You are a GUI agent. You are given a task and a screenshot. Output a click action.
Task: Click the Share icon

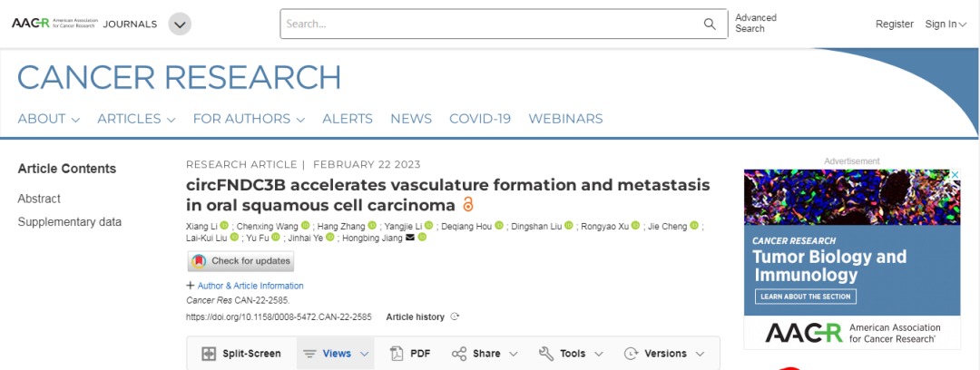pyautogui.click(x=459, y=354)
